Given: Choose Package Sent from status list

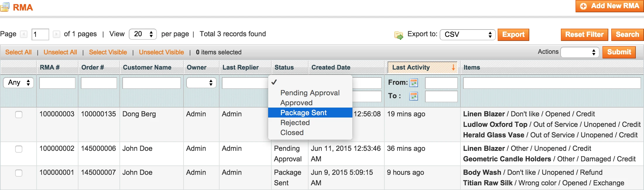Looking at the screenshot, I should [303, 113].
